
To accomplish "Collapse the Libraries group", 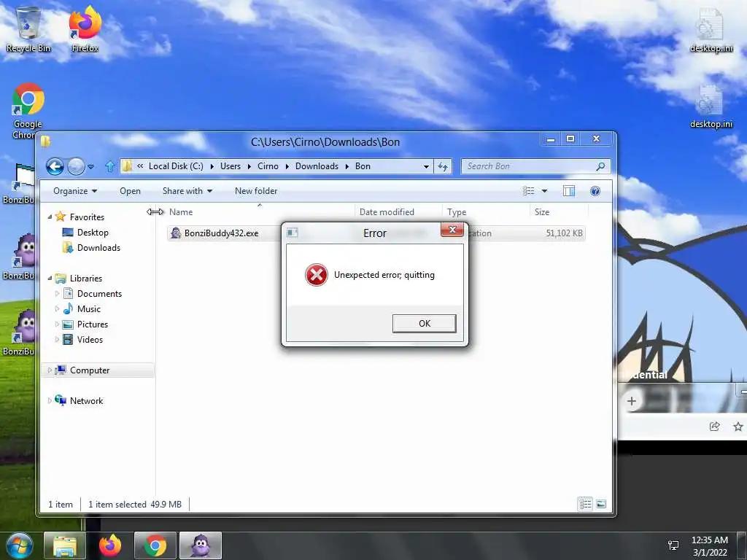I will (50, 278).
